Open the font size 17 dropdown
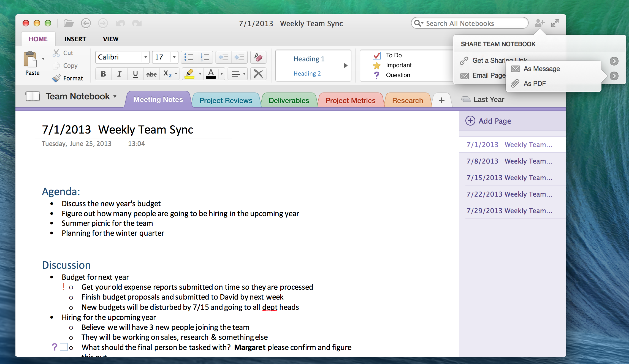This screenshot has height=364, width=629. pos(174,57)
